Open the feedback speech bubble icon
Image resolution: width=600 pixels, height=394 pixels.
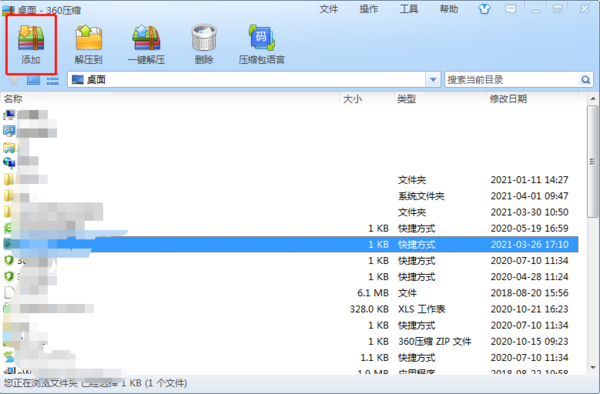pyautogui.click(x=510, y=9)
